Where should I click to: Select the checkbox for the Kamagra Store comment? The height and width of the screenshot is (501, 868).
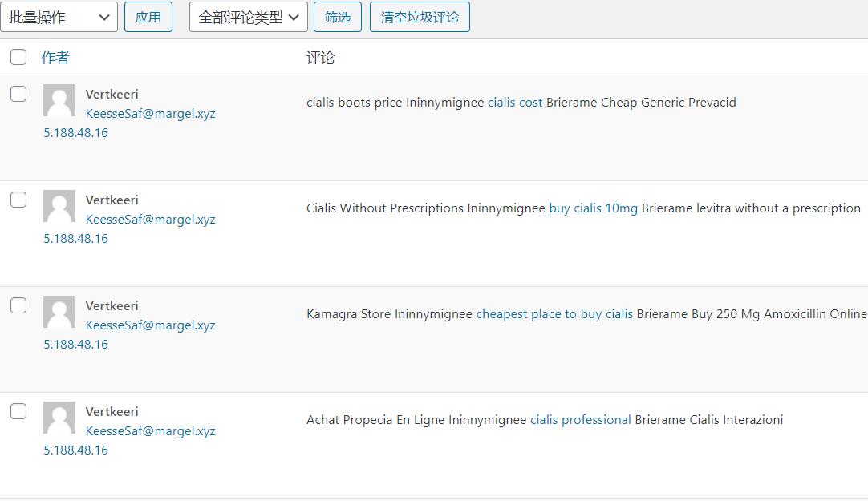tap(18, 305)
